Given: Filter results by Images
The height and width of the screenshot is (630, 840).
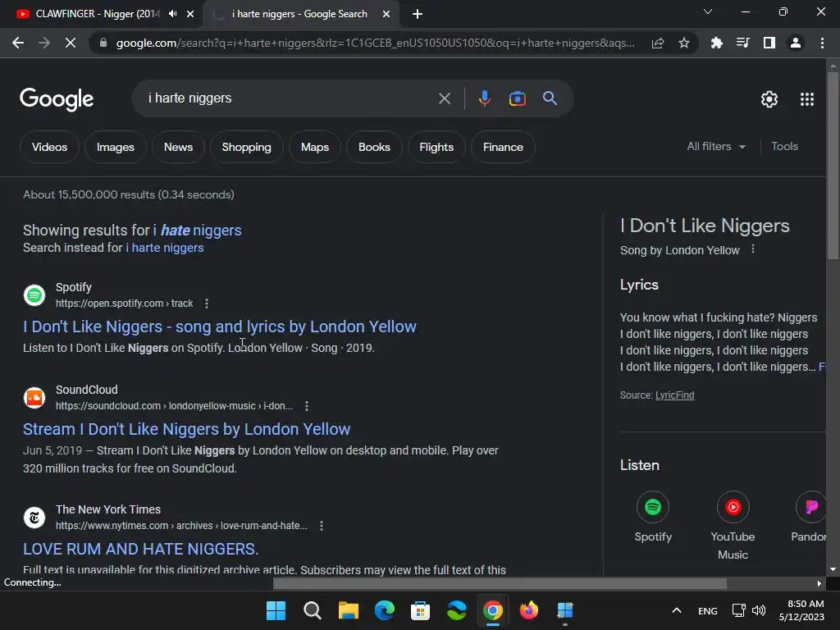Looking at the screenshot, I should tap(115, 147).
